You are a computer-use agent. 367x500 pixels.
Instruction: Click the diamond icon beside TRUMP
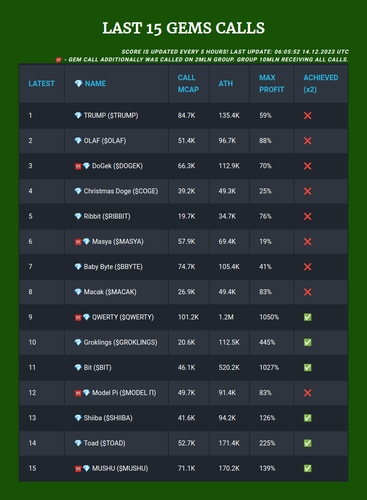[78, 116]
